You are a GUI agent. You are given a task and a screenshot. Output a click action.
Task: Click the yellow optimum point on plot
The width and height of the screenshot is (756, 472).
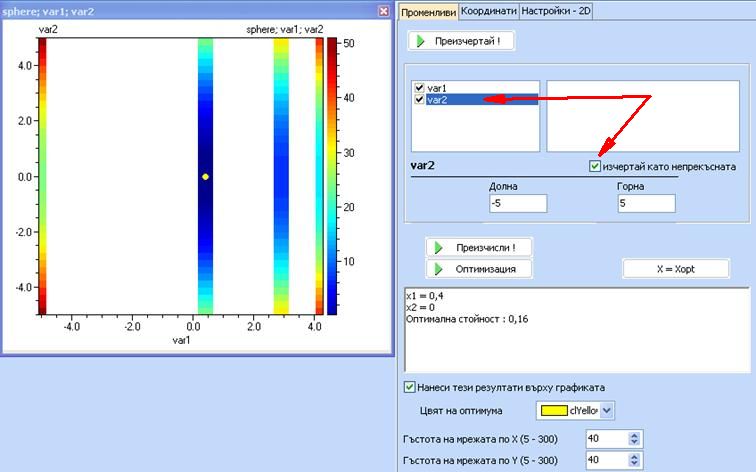[x=205, y=176]
